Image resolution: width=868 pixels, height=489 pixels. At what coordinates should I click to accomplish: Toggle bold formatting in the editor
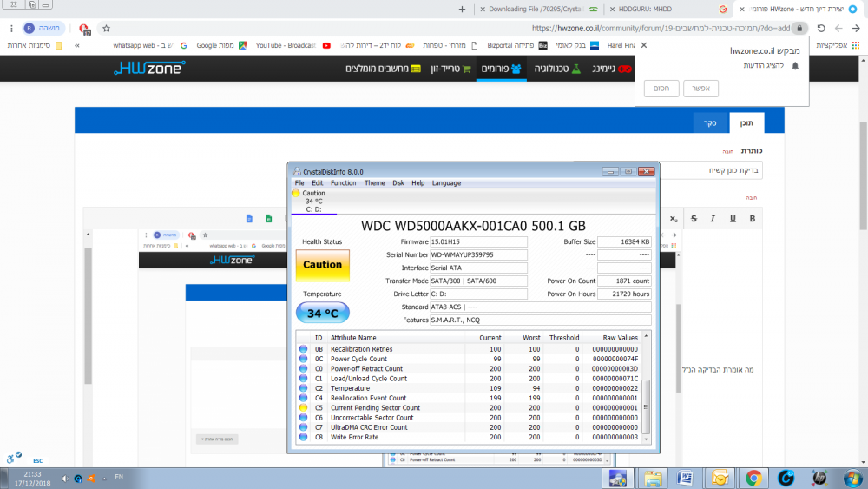click(753, 219)
